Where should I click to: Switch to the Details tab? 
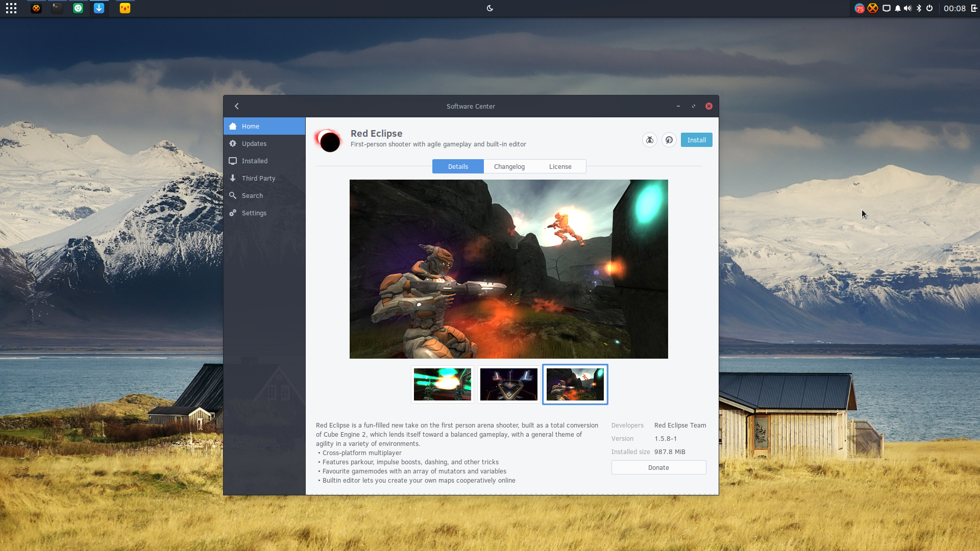tap(458, 166)
